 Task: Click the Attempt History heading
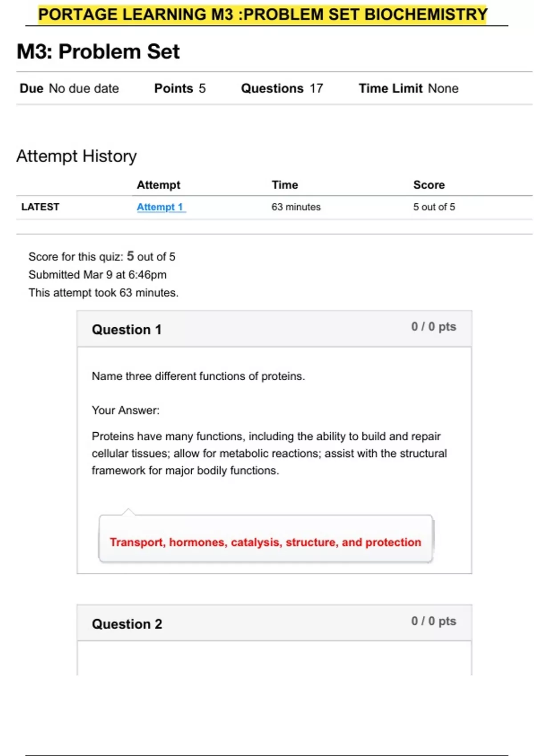pyautogui.click(x=77, y=156)
